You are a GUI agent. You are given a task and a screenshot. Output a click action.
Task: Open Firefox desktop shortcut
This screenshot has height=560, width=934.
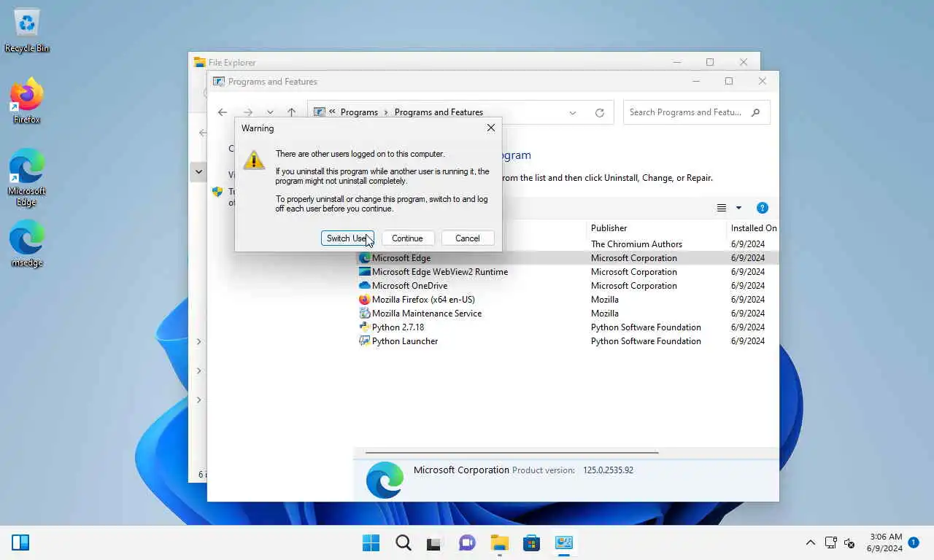27,101
